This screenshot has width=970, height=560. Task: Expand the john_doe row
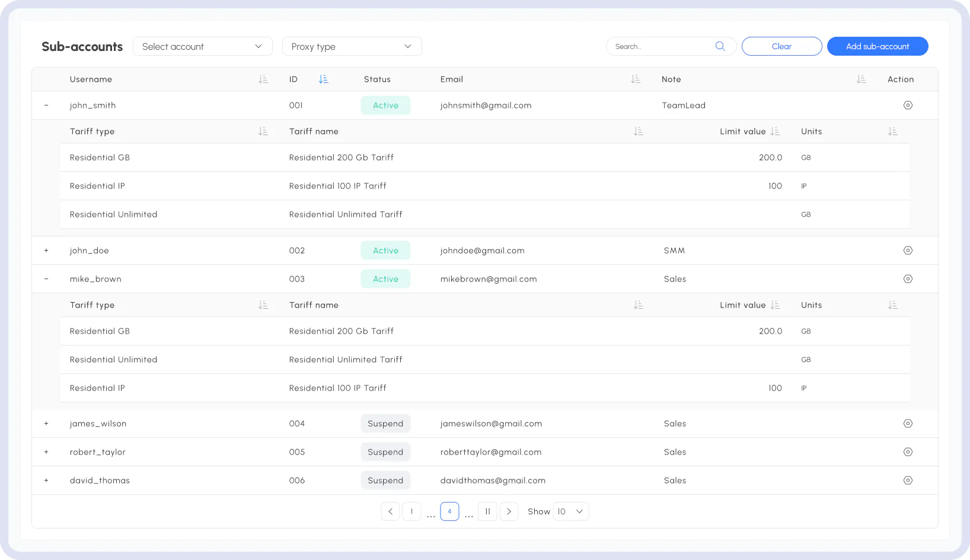46,251
